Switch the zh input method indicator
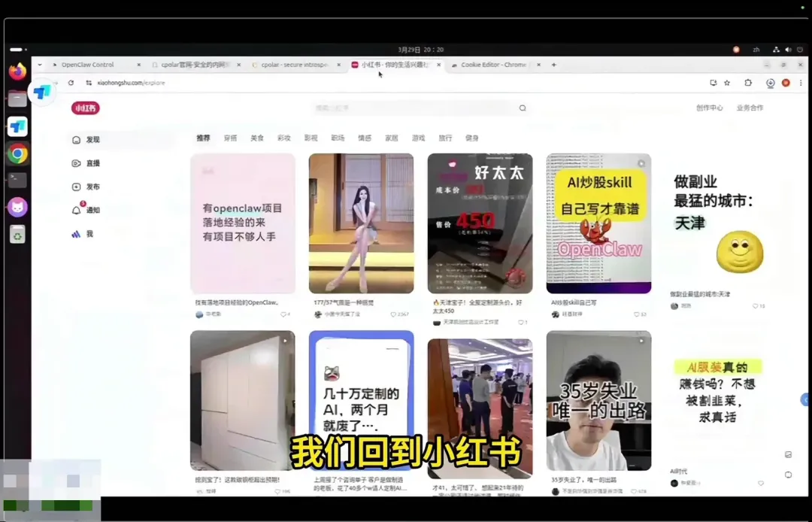This screenshot has height=522, width=812. tap(756, 50)
